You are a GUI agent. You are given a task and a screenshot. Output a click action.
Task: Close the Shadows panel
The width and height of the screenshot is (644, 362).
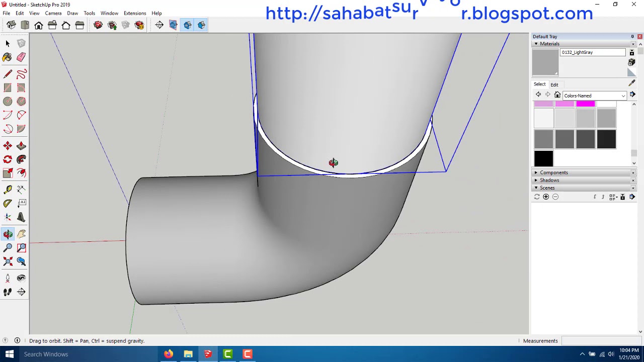[x=633, y=180]
